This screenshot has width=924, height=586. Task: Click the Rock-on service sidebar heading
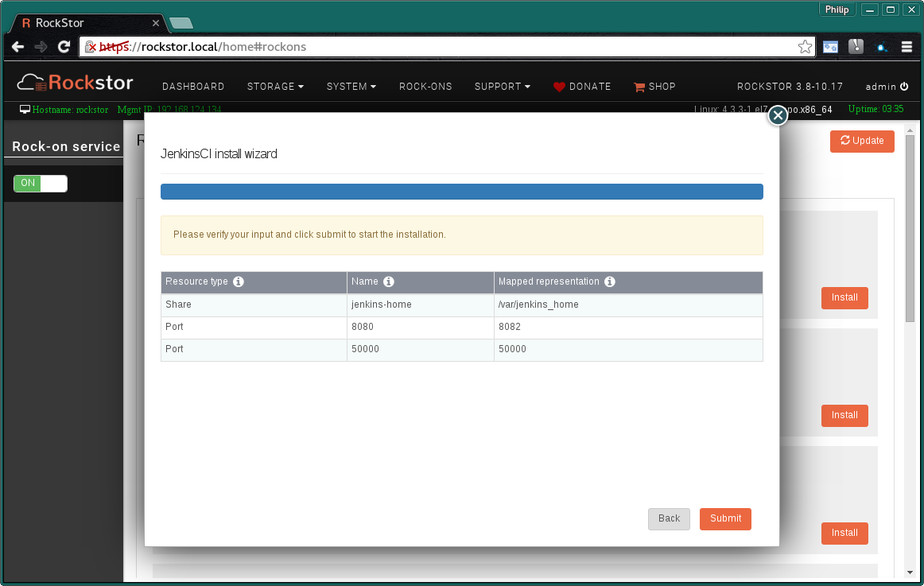point(66,146)
